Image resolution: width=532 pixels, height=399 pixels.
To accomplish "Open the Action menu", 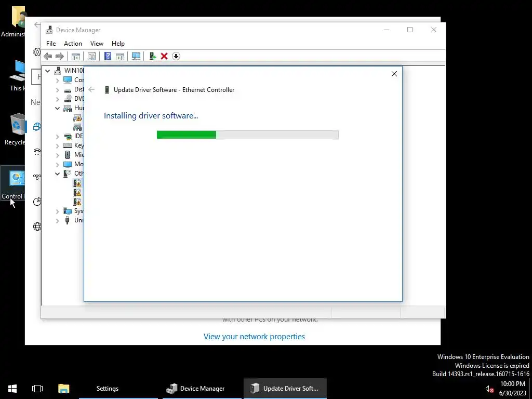I will click(73, 44).
